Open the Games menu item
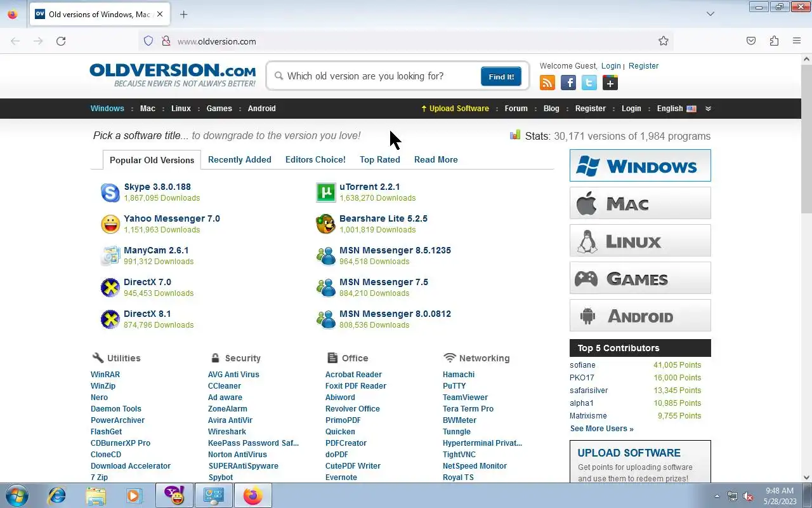This screenshot has height=508, width=812. click(219, 109)
